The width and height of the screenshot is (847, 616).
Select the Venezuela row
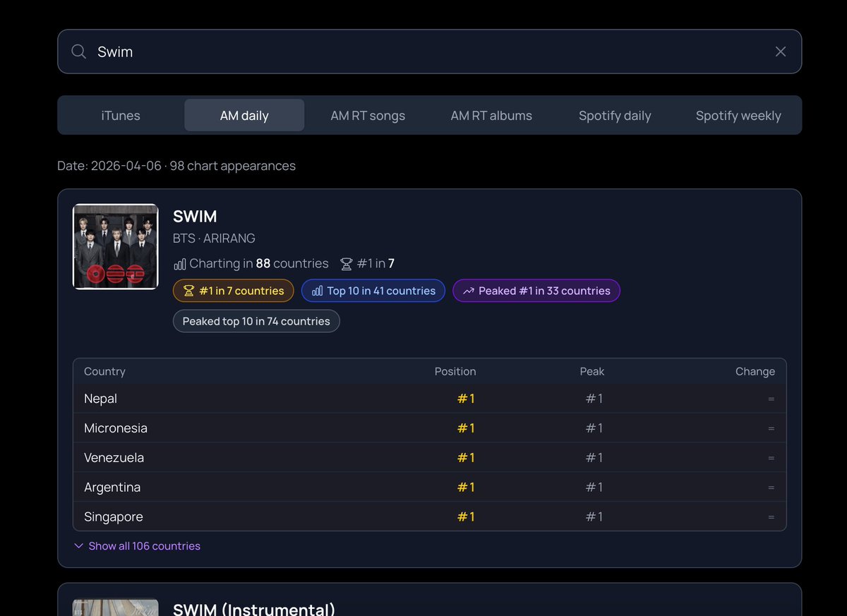coord(430,458)
